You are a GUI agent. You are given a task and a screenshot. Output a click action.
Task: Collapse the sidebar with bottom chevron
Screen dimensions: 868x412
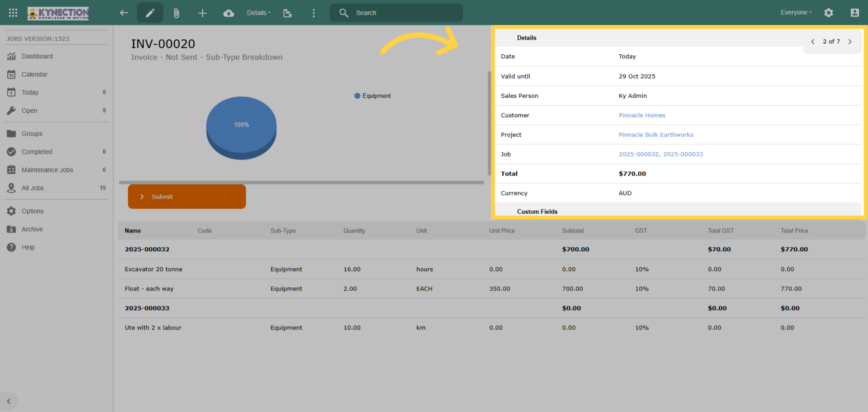[x=9, y=401]
